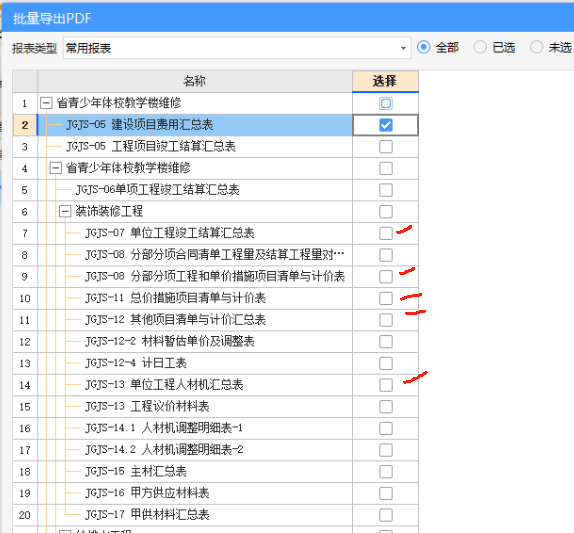Check JGJS-11 总价措施项目清单与计价表 checkbox
The image size is (574, 533).
(x=386, y=298)
